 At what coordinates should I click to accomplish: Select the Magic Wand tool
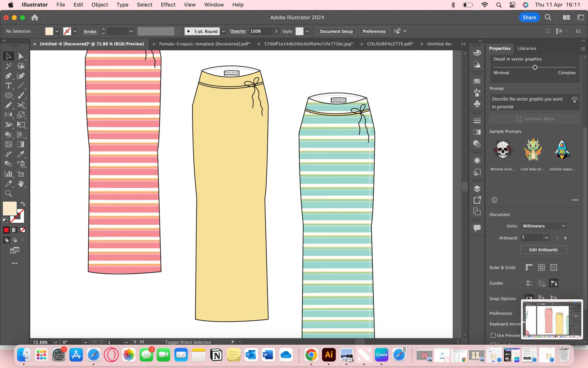[x=8, y=66]
